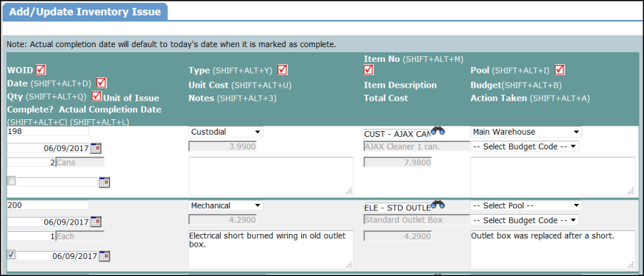This screenshot has height=276, width=644.
Task: Search items with binoculars beside CUST - AJAX
Action: coord(438,131)
